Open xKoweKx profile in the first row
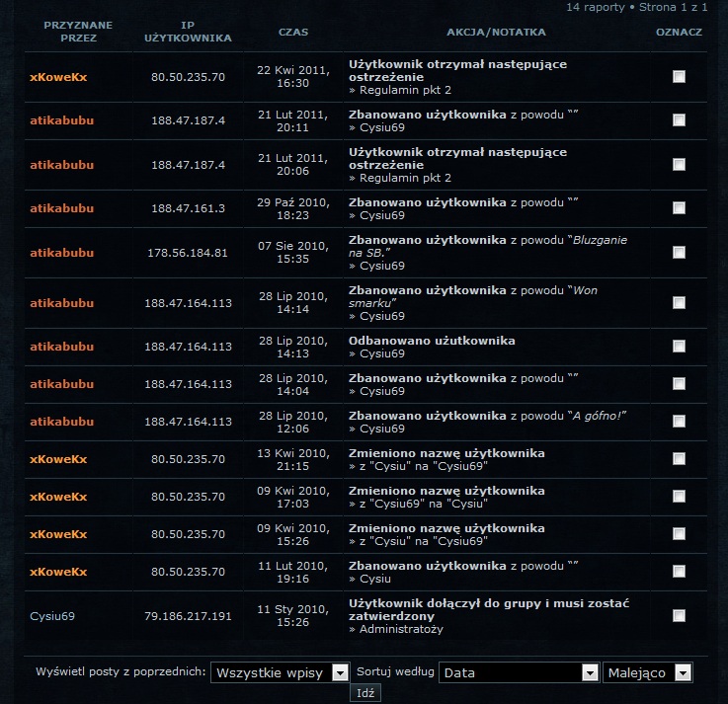 [x=58, y=77]
